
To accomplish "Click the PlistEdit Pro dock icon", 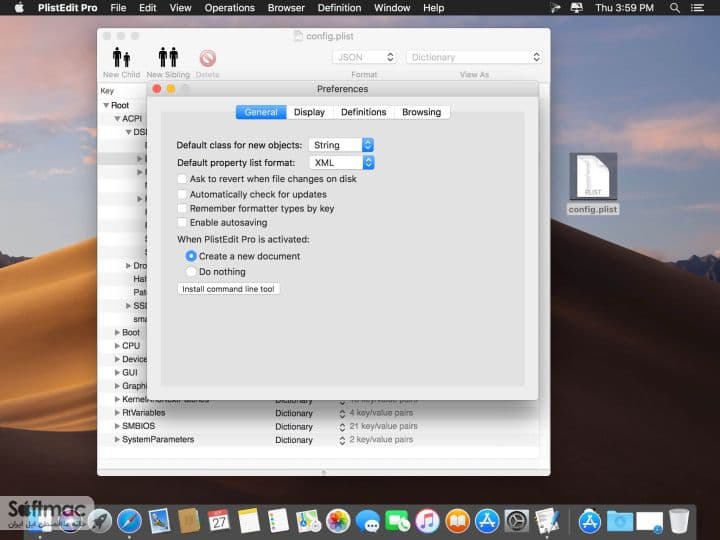I will point(546,521).
